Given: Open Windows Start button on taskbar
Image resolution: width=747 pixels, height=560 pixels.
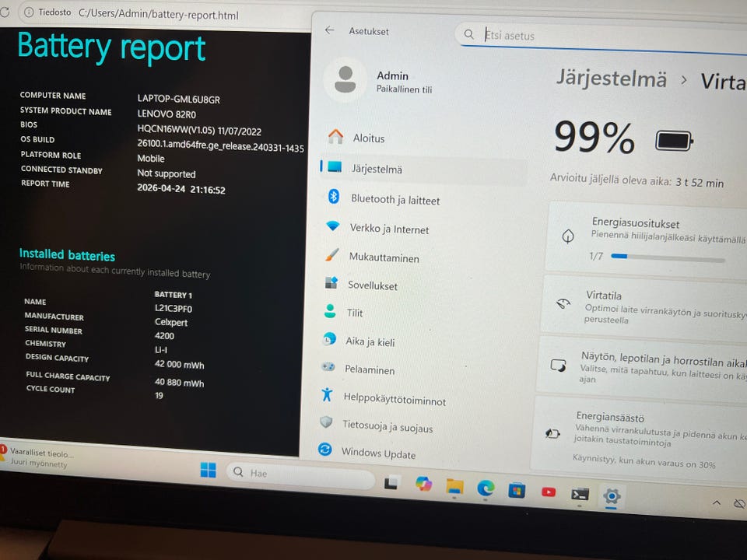Looking at the screenshot, I should tap(209, 470).
